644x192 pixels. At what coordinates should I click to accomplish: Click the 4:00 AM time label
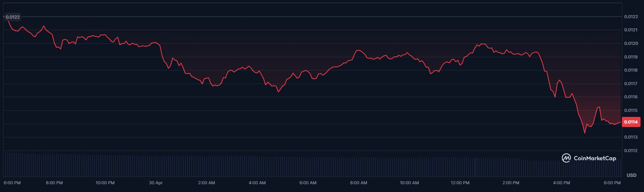pos(257,183)
